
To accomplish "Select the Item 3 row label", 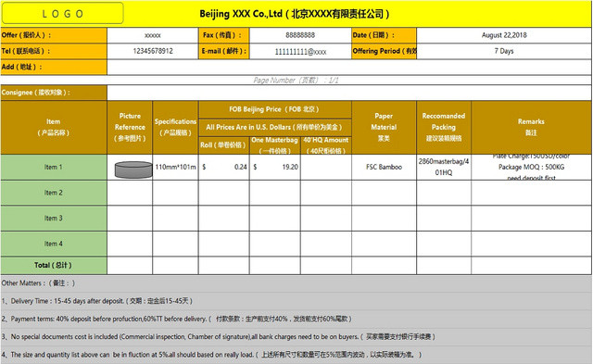I will coord(54,218).
